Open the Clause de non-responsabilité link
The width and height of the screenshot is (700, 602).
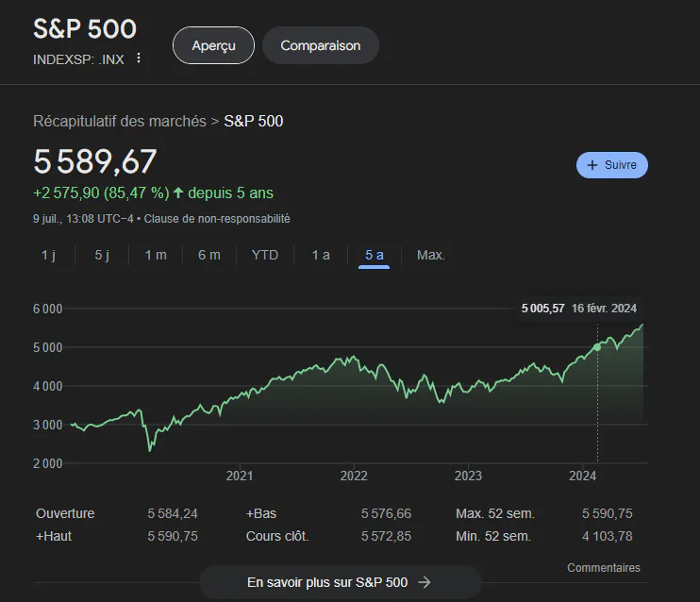click(x=217, y=219)
